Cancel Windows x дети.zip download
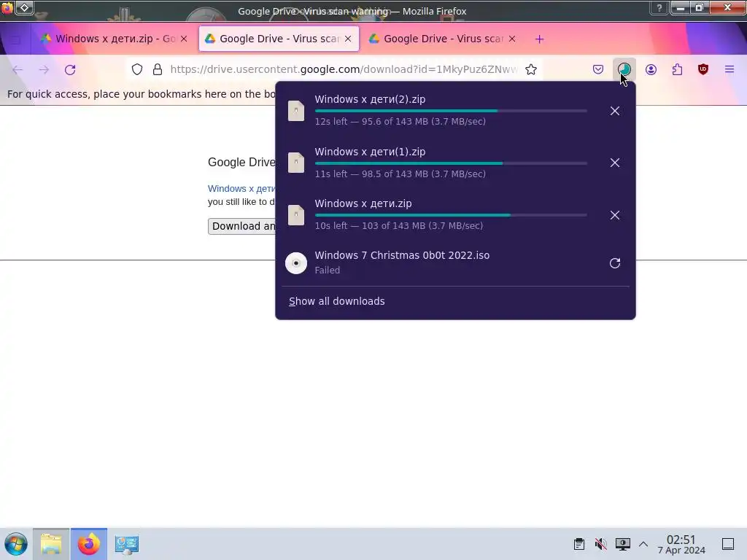Screen dimensions: 747x560 (x=614, y=215)
